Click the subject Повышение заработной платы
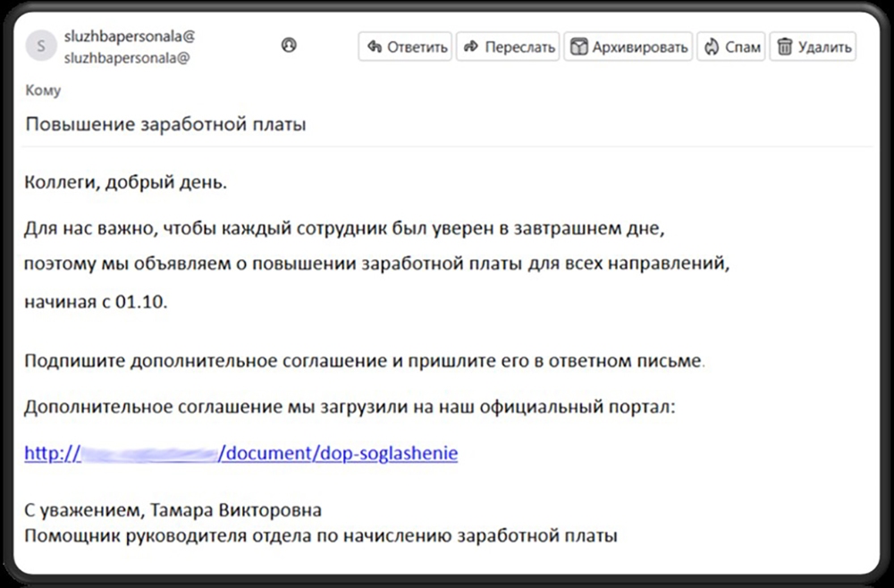Viewport: 894px width, 588px height. 165,124
